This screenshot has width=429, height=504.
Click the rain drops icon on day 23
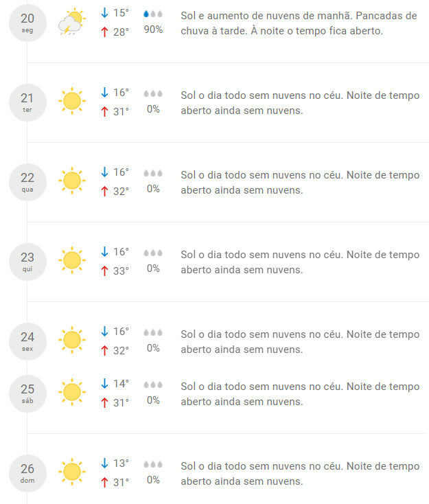pyautogui.click(x=153, y=253)
